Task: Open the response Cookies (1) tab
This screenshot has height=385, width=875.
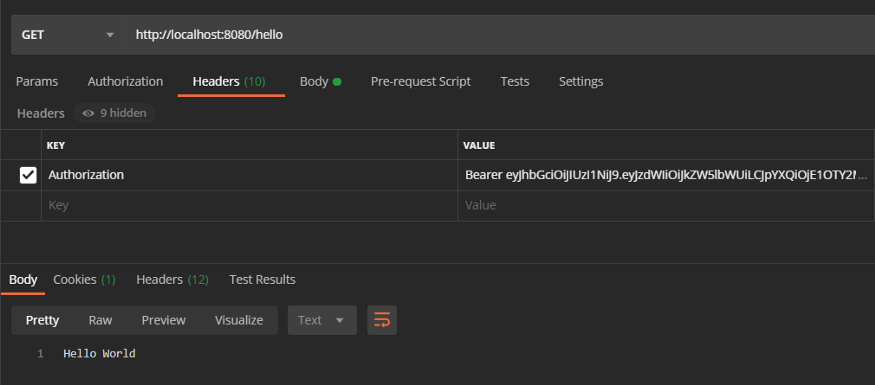Action: (84, 280)
